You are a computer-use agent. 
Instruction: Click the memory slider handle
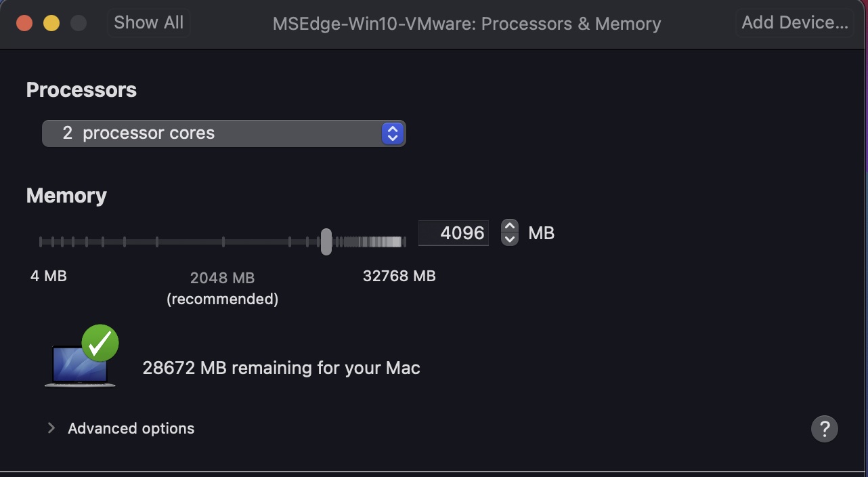(x=326, y=242)
